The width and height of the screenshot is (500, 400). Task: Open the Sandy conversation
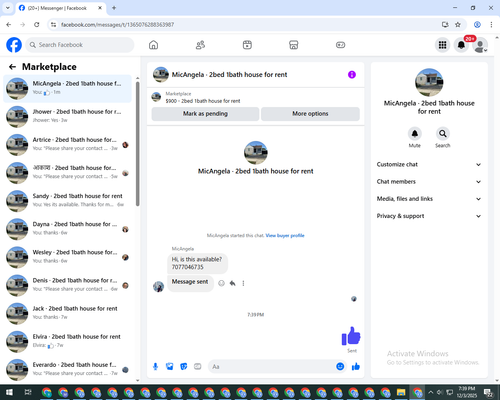click(67, 201)
